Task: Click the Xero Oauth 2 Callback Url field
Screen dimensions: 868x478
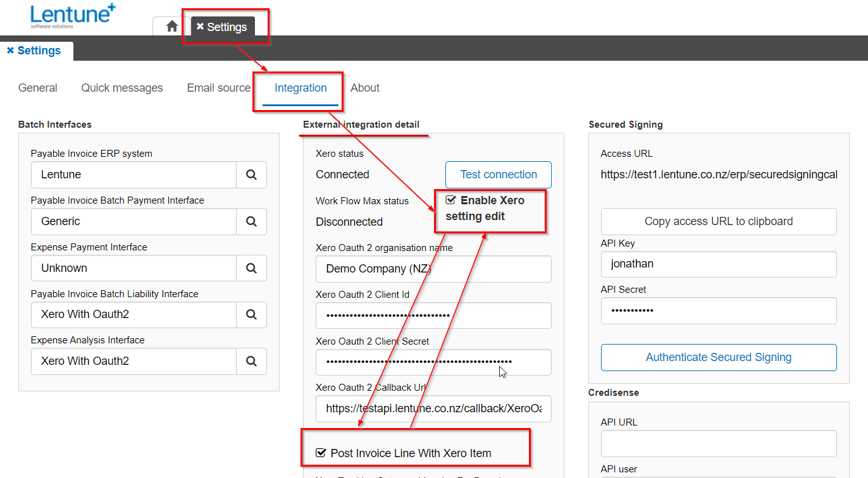Action: coord(433,408)
